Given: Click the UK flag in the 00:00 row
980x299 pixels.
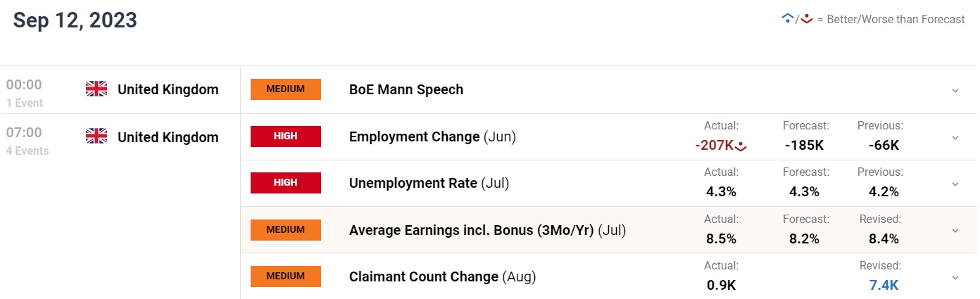Looking at the screenshot, I should tap(96, 89).
